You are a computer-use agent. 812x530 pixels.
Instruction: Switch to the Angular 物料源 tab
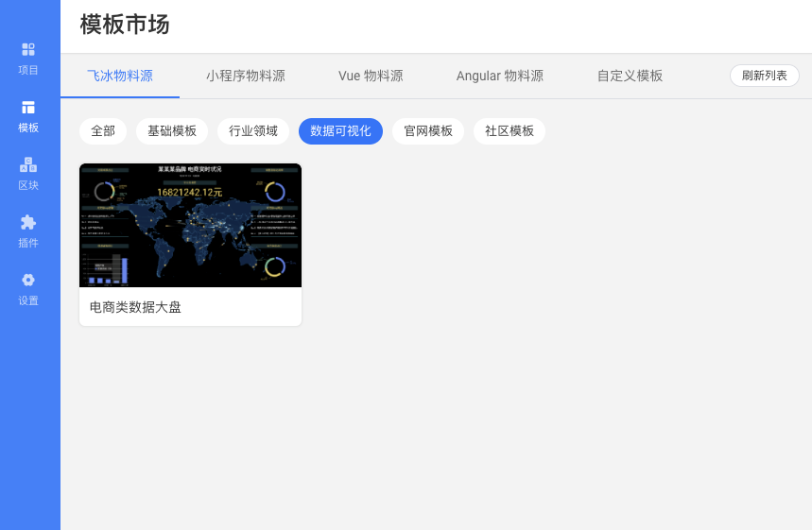[x=500, y=77]
